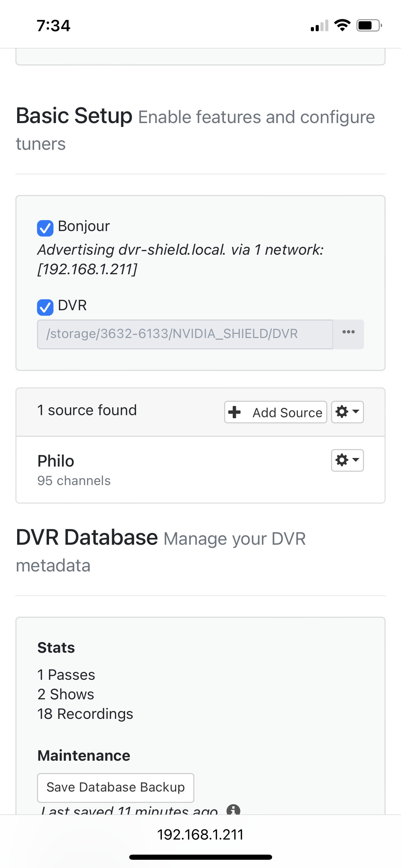
Task: Select the Philo source name
Action: 56,461
